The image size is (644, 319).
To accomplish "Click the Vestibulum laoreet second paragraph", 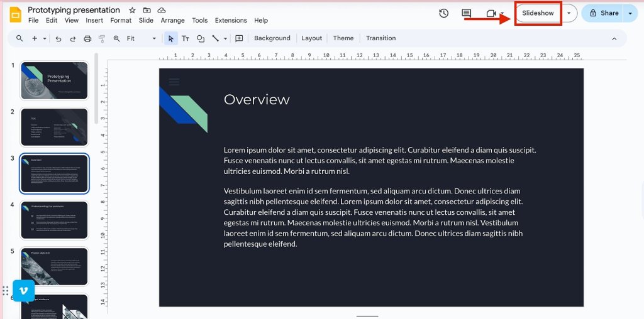I will click(x=374, y=218).
